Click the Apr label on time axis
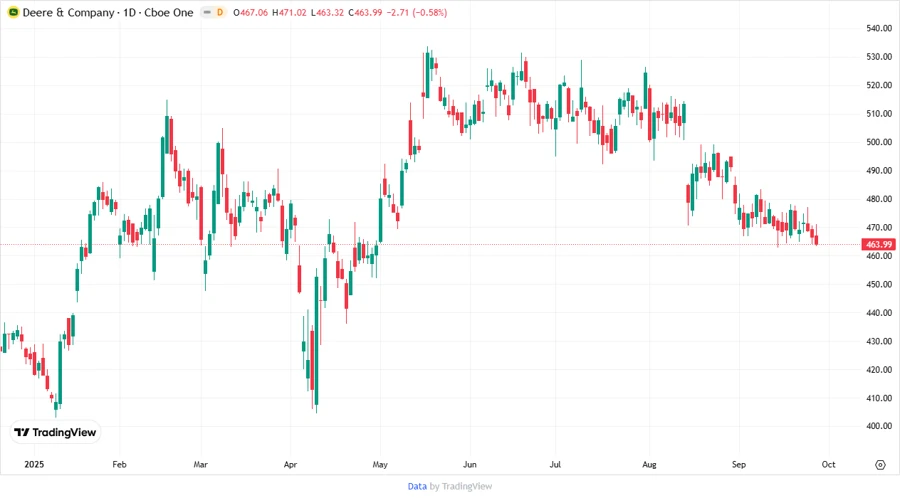Screen dimensions: 900x498 click(290, 464)
